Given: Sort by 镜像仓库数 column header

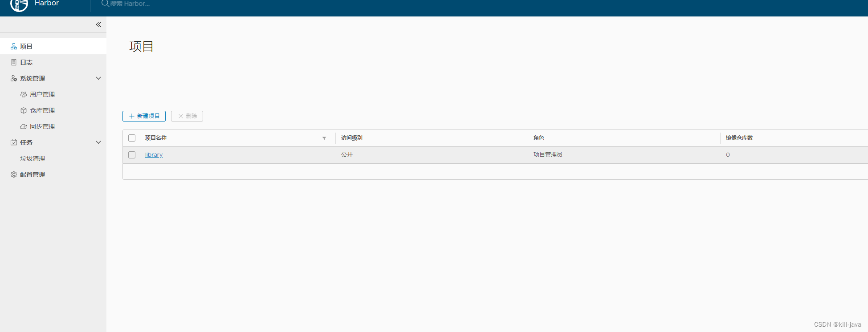Looking at the screenshot, I should [x=739, y=138].
